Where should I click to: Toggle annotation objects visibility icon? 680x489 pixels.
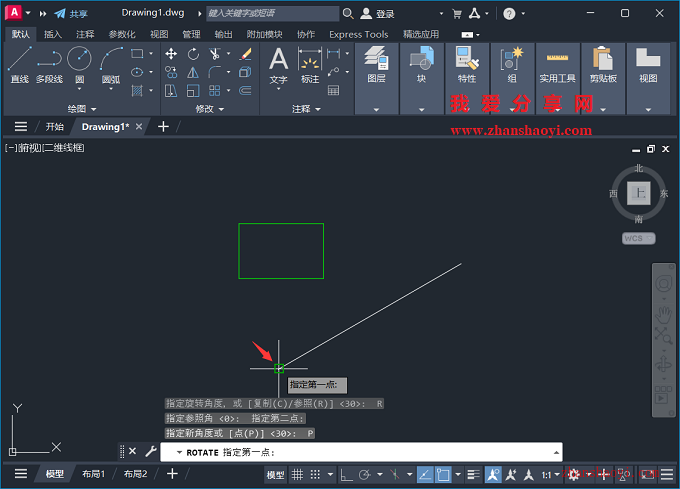(493, 475)
